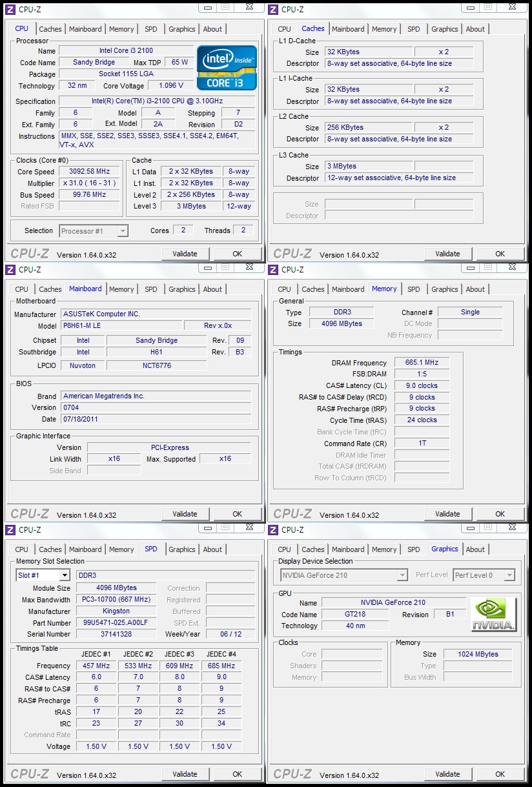The width and height of the screenshot is (532, 787).
Task: Click the Core Speed value field
Action: pyautogui.click(x=90, y=172)
